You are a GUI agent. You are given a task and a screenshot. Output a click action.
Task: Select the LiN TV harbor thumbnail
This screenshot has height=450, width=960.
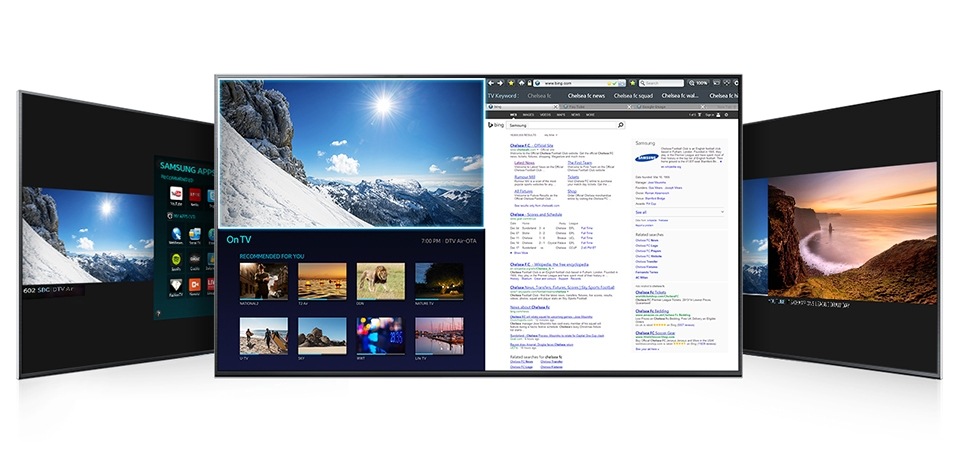point(439,336)
